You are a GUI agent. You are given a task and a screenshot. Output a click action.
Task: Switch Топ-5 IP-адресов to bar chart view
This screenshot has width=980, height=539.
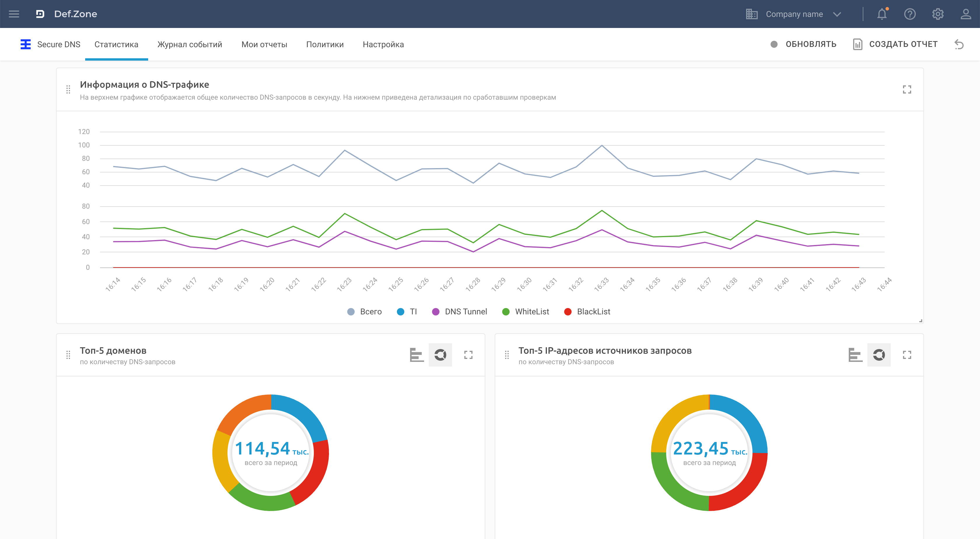tap(855, 355)
